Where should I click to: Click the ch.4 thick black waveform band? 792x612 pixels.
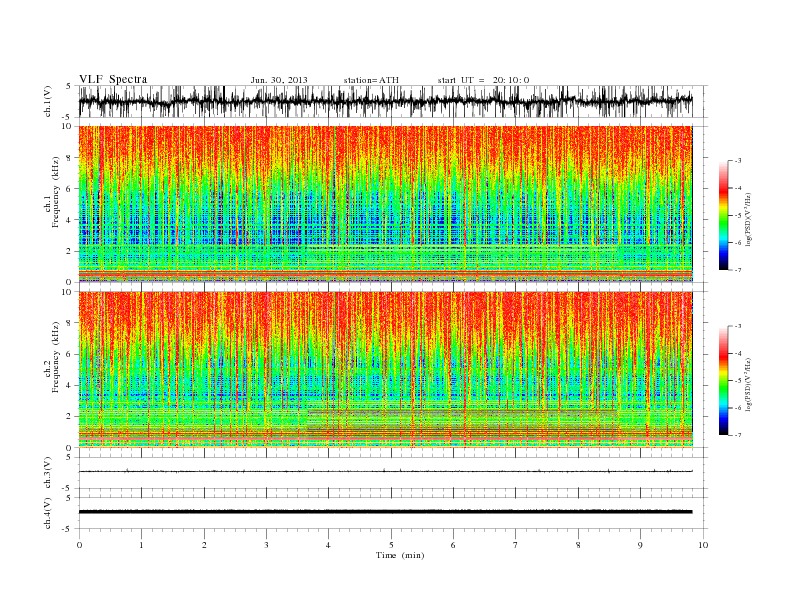click(385, 512)
